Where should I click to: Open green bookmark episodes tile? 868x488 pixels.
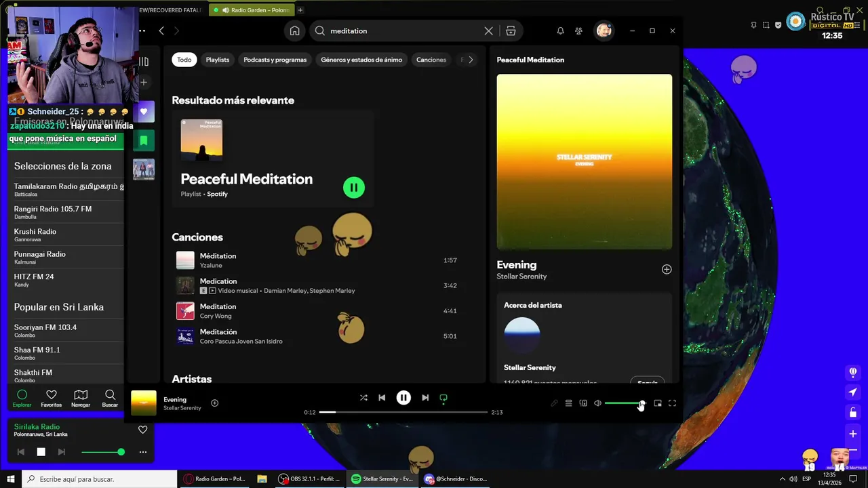[144, 140]
